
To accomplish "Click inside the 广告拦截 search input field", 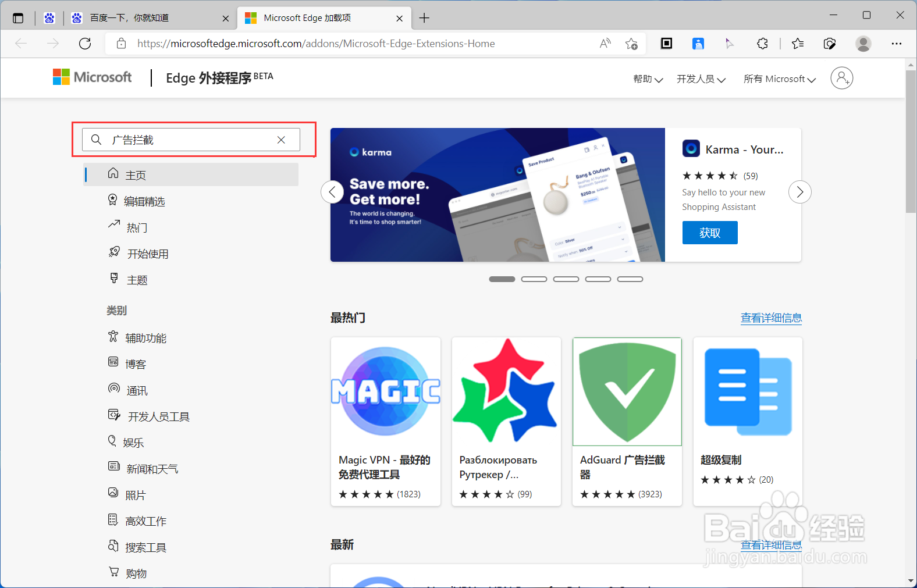I will point(191,140).
